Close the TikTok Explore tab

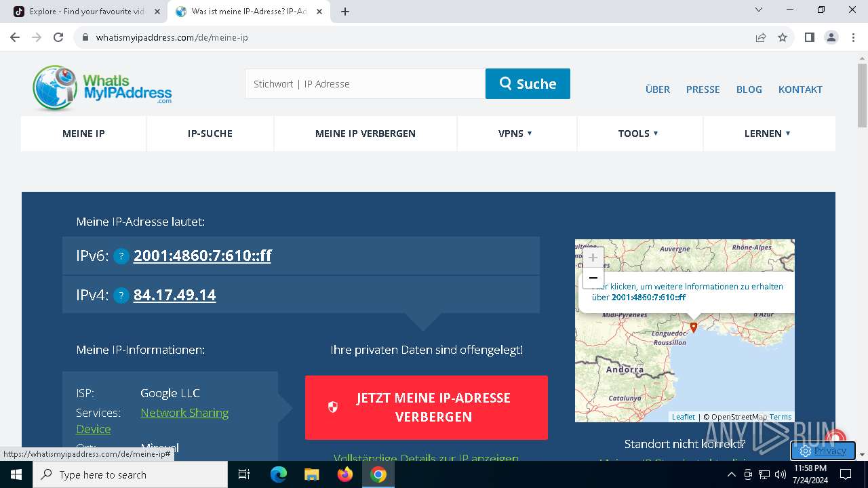point(157,12)
